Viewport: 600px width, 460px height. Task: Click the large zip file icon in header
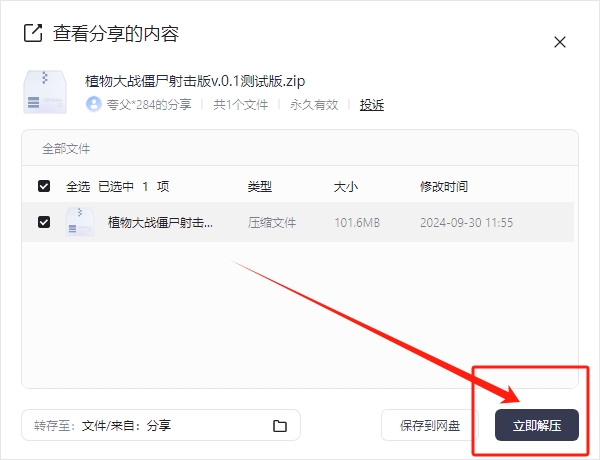[45, 90]
